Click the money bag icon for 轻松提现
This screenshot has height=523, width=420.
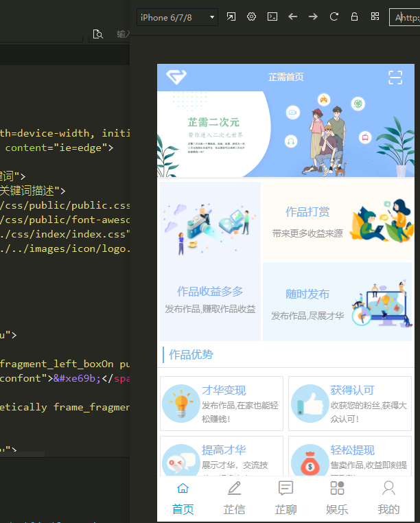(x=310, y=461)
